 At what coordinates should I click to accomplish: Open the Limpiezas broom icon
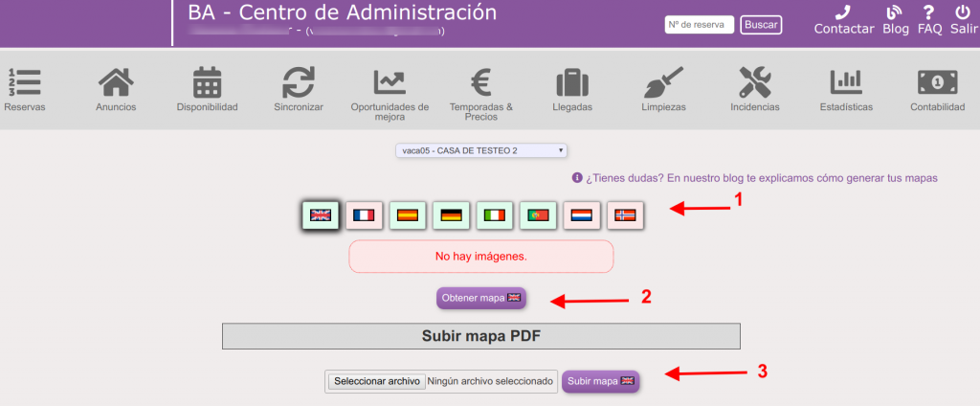tap(663, 82)
